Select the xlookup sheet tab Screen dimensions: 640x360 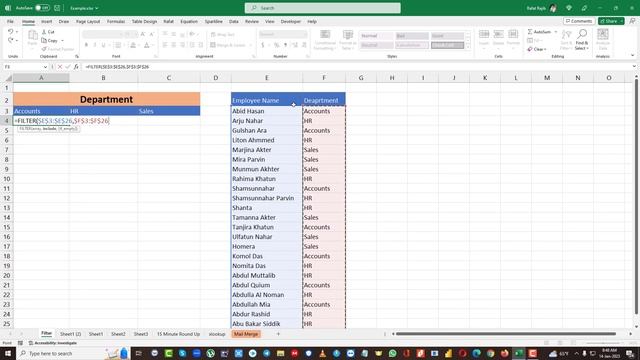217,334
